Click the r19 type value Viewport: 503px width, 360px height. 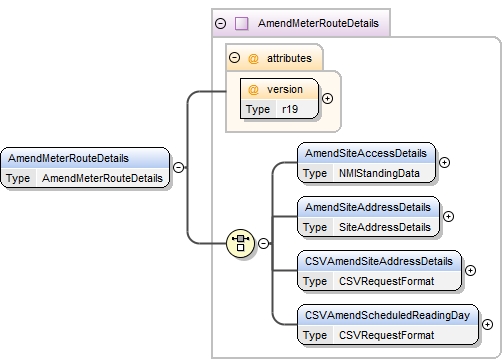point(290,109)
